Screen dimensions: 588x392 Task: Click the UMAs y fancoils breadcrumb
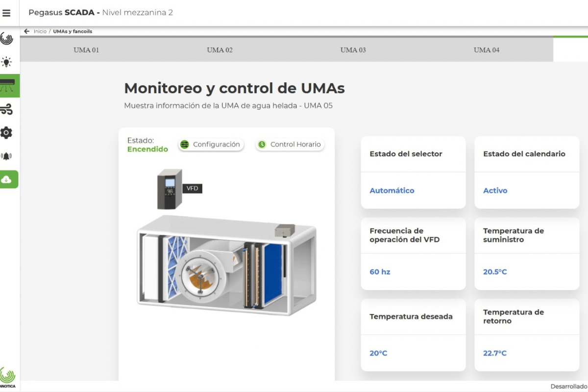[x=73, y=31]
